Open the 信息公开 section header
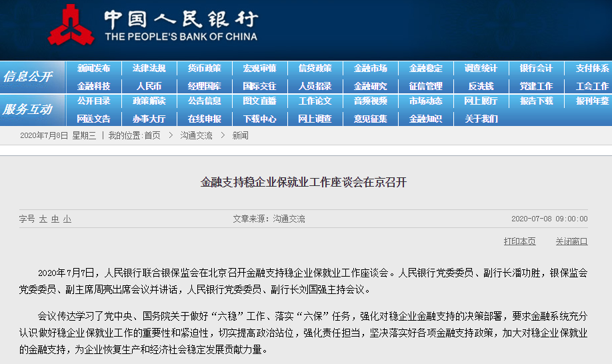The image size is (612, 364). 27,77
